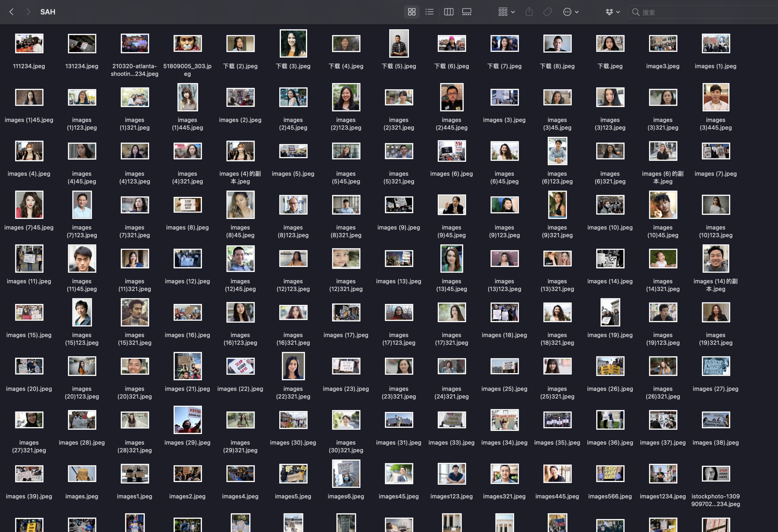Open the more actions ellipsis menu

pyautogui.click(x=570, y=12)
